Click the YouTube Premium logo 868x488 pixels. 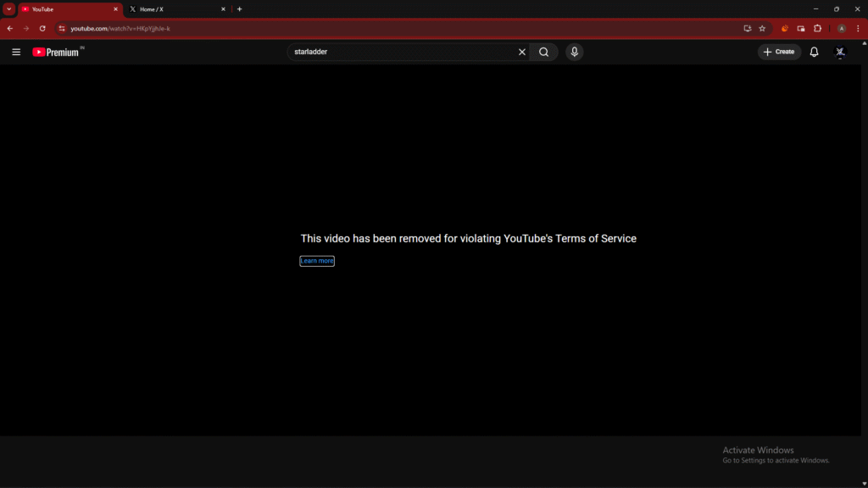(56, 52)
